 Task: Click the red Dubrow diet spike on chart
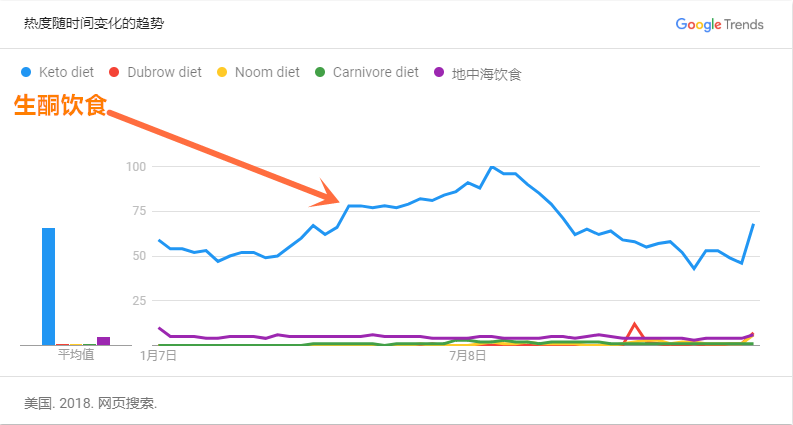tap(634, 326)
